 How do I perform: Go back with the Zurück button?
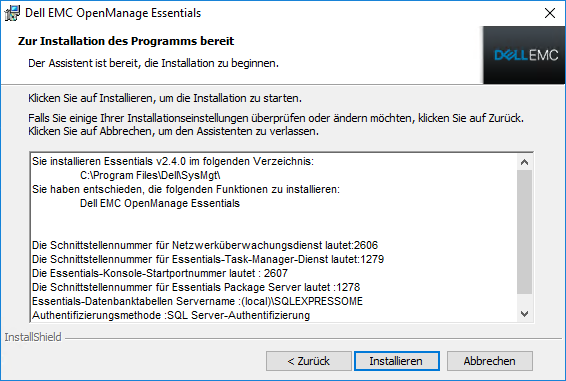[x=309, y=361]
